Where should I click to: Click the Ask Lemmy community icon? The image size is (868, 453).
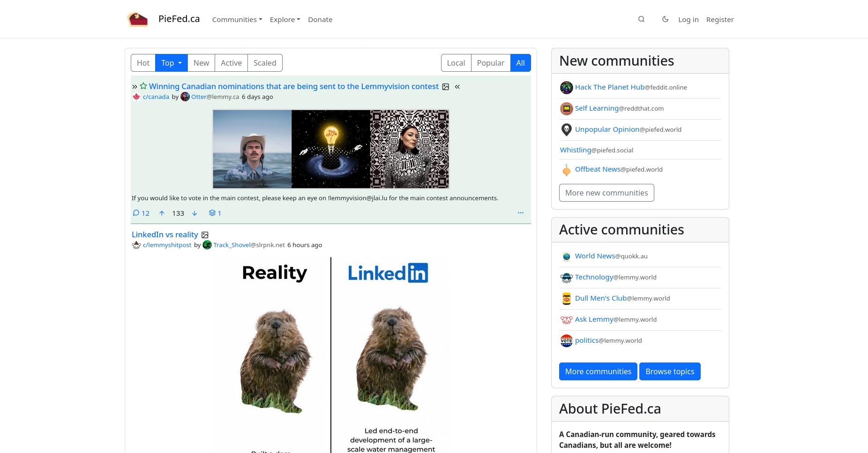[x=566, y=320]
